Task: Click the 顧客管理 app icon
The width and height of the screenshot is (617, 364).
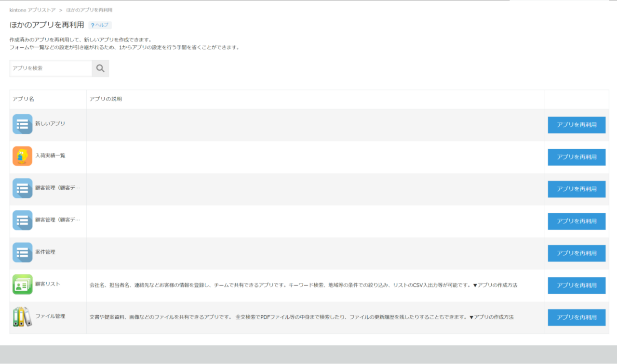Action: click(22, 188)
